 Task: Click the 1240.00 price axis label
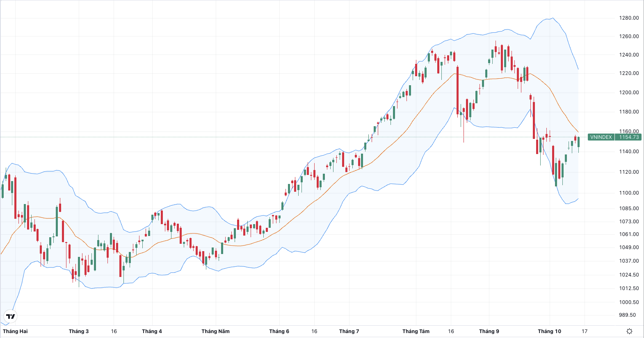(x=629, y=55)
